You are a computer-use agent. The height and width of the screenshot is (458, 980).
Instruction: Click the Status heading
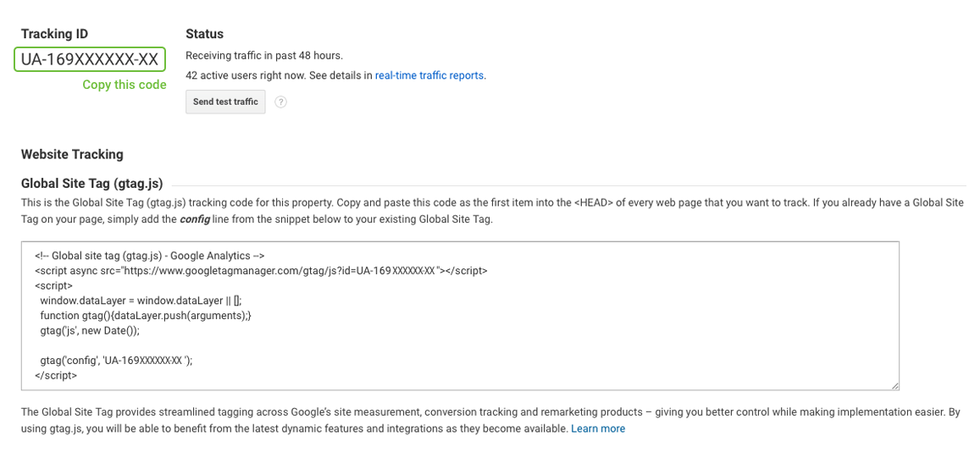[x=204, y=34]
